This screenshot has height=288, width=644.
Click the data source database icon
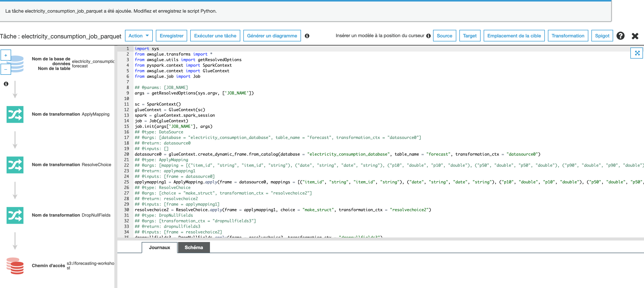17,64
